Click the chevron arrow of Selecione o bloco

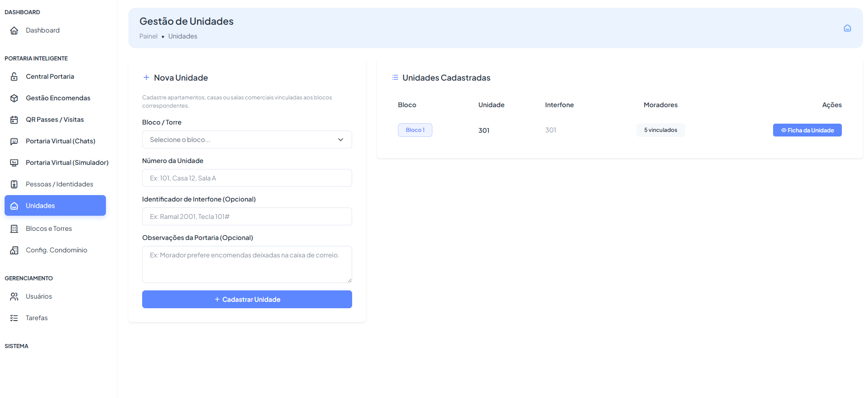[341, 140]
